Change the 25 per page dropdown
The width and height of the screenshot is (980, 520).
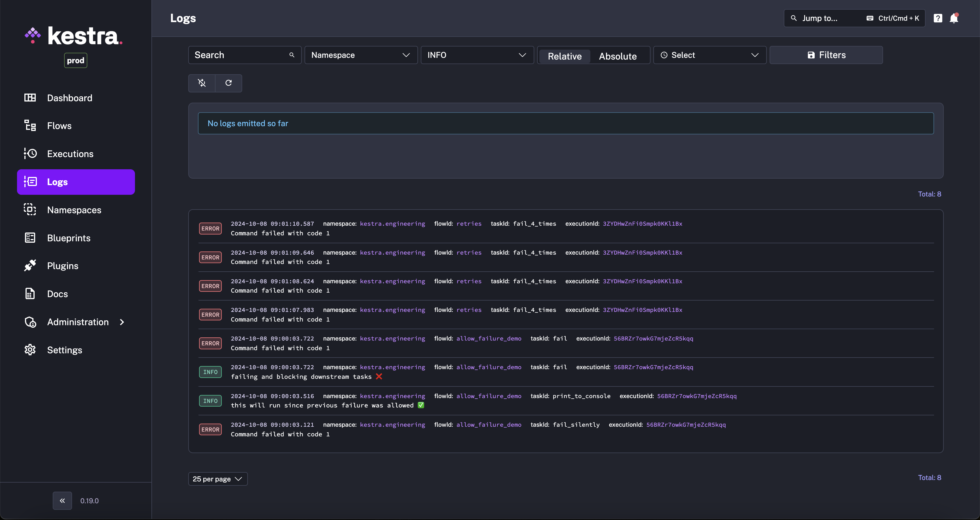point(217,479)
